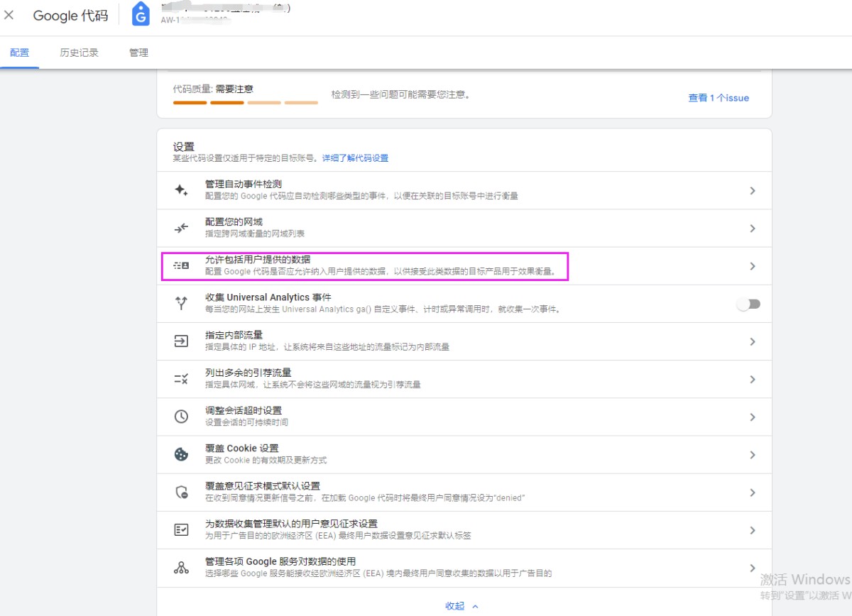This screenshot has width=852, height=616.
Task: Switch to the 管理 tab
Action: click(138, 53)
